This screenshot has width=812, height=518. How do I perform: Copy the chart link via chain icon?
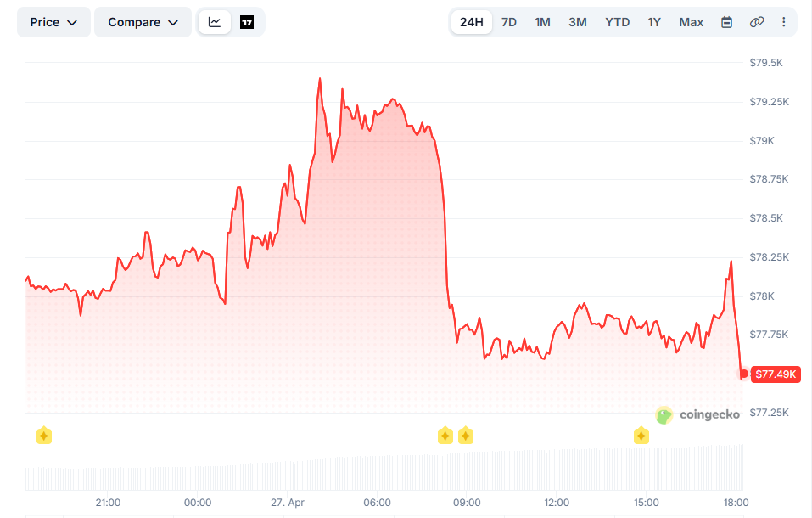(x=757, y=22)
